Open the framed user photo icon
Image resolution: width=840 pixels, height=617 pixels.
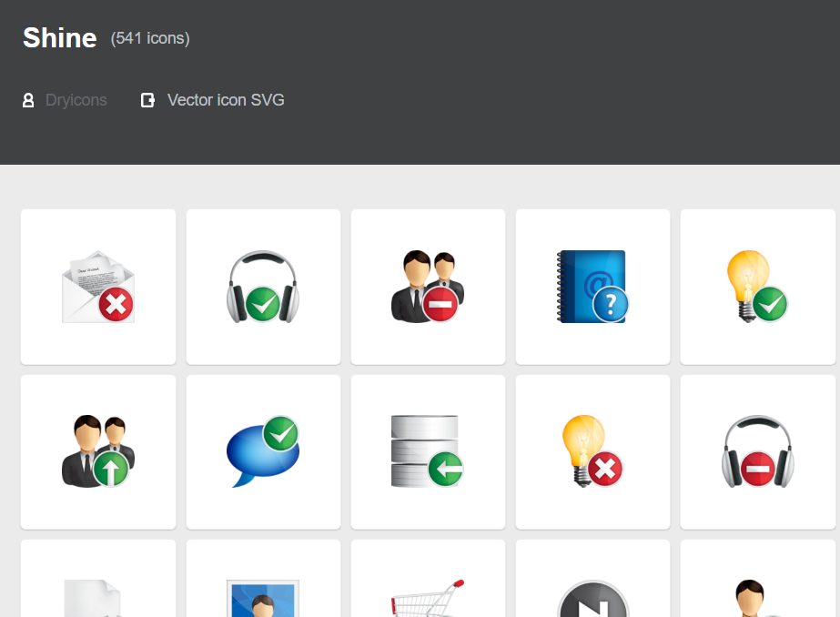point(263,599)
